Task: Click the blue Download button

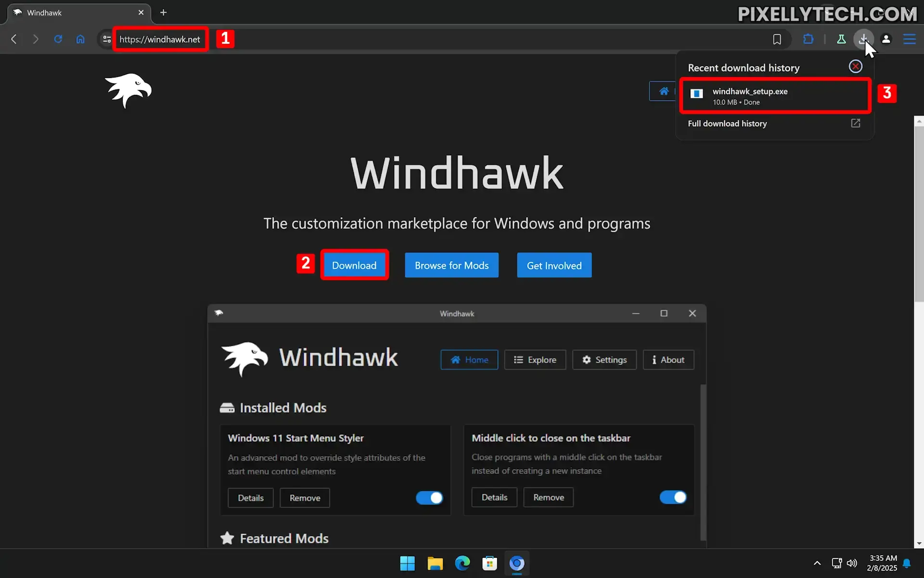Action: (354, 265)
